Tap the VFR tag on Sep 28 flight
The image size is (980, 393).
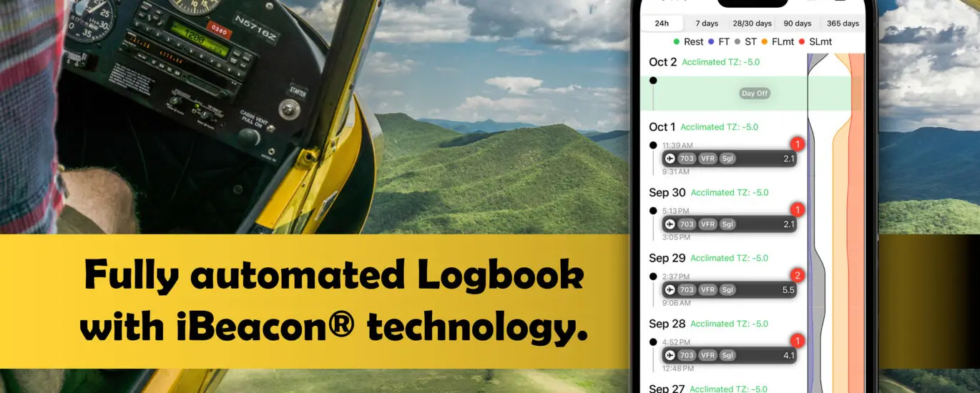[x=707, y=355]
